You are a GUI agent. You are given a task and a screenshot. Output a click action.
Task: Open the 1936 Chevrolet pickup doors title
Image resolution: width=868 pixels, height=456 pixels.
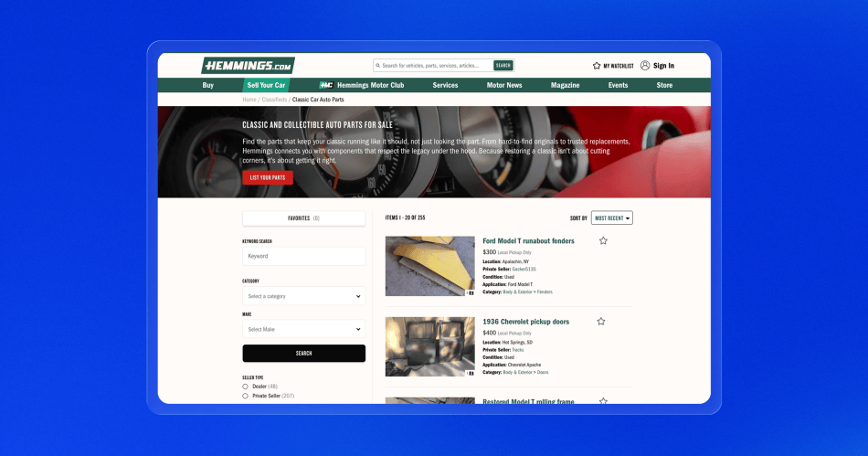click(x=526, y=322)
